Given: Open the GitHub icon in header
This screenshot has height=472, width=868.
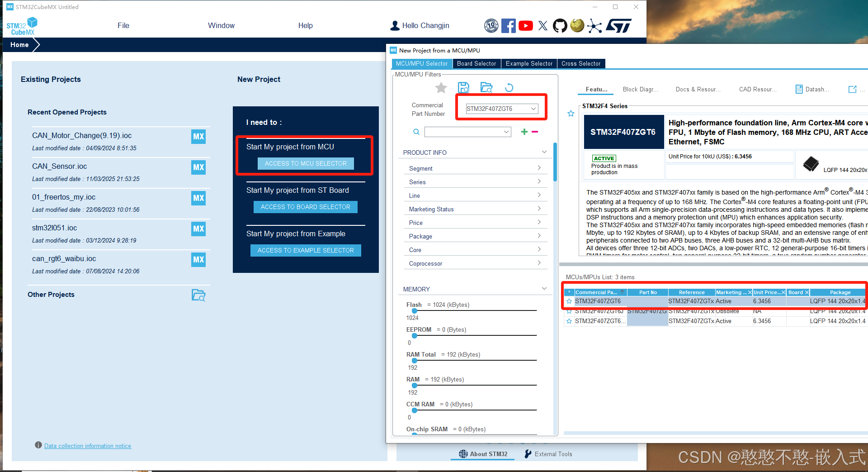Looking at the screenshot, I should 560,25.
